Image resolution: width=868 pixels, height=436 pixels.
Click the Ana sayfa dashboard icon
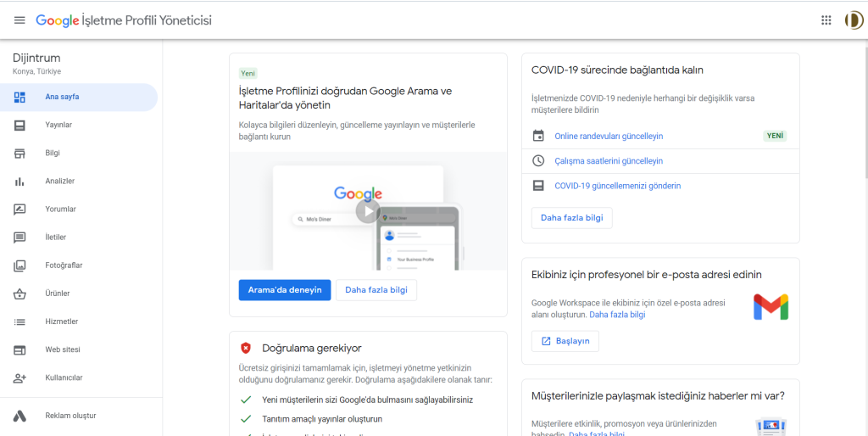click(19, 97)
